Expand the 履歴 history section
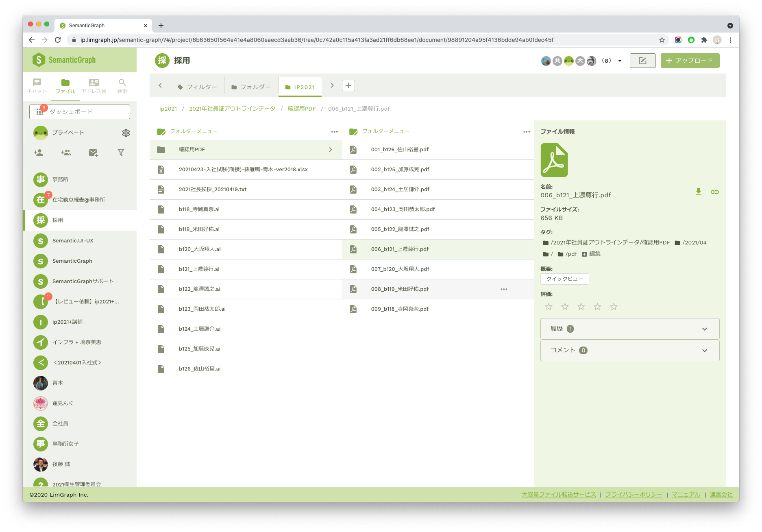This screenshot has width=762, height=532. point(630,329)
